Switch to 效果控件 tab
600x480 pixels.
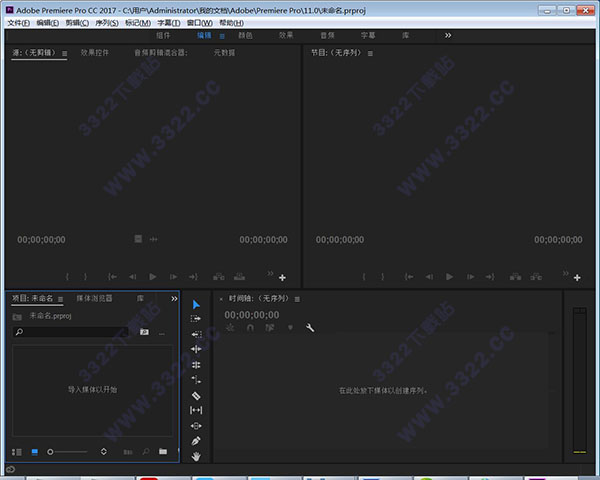(x=95, y=53)
